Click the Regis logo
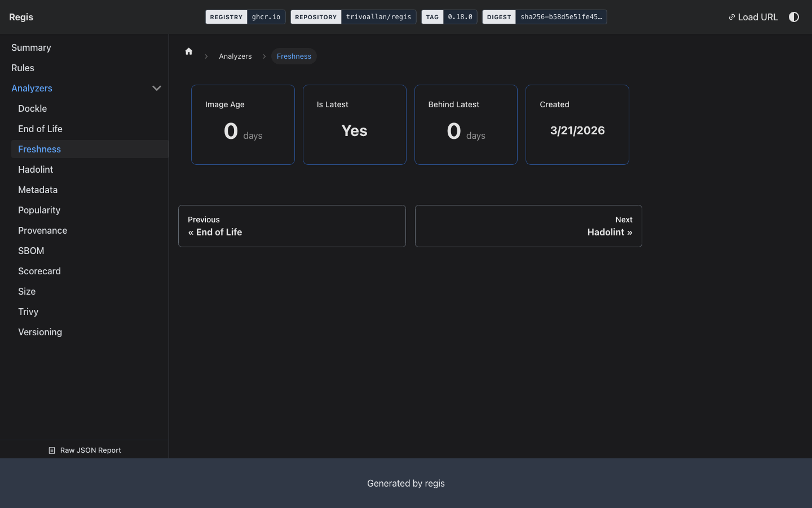 tap(21, 17)
